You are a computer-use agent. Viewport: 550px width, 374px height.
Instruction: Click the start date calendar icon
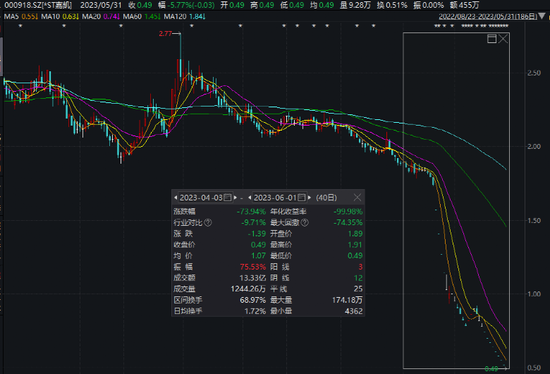coord(228,198)
